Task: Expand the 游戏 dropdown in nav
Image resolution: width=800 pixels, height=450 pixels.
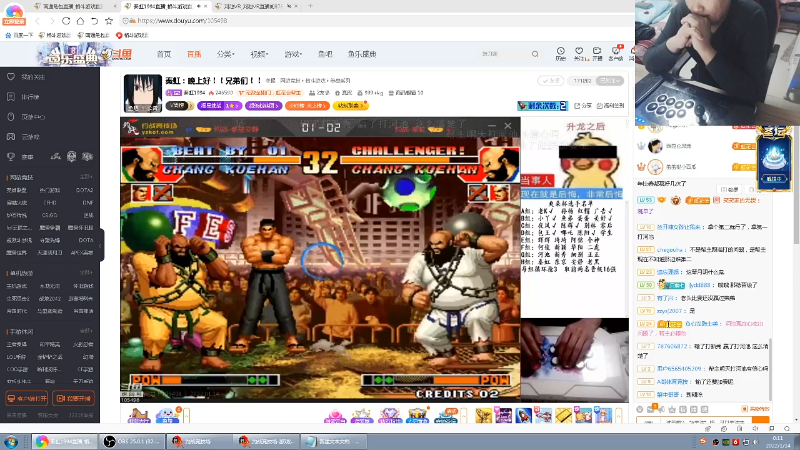Action: coord(293,54)
